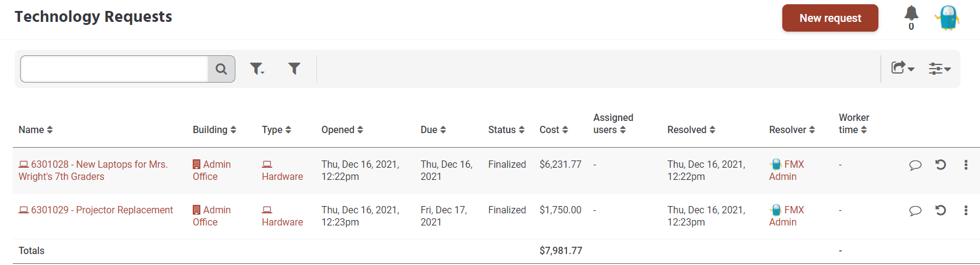This screenshot has height=265, width=980.
Task: Open comments for New Laptops request
Action: pos(915,165)
